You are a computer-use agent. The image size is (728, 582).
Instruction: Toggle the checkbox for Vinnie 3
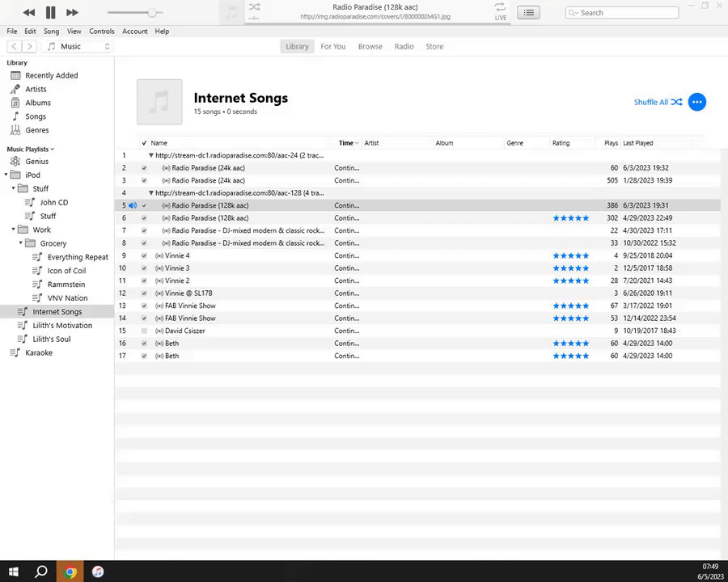point(144,268)
